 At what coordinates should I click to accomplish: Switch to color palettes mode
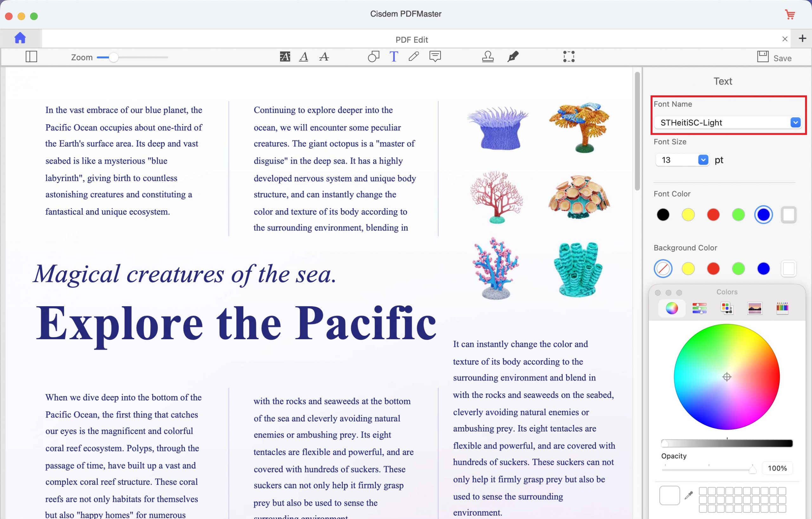727,308
